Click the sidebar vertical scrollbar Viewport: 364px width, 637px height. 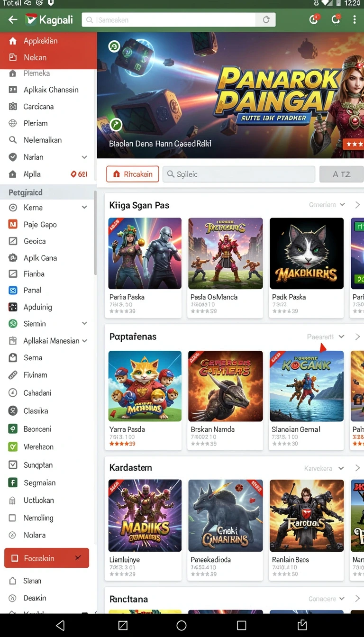pos(95,232)
